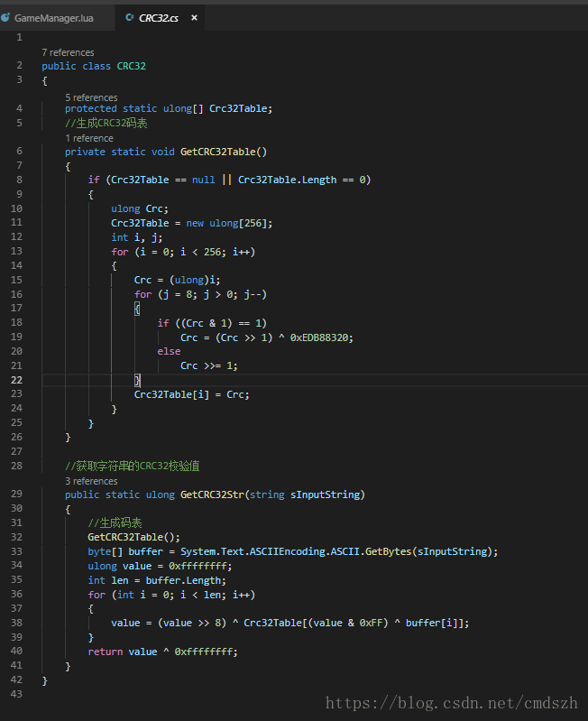Click 'ulong Crc;' declaration on line 10
This screenshot has width=588, height=721.
click(x=140, y=208)
